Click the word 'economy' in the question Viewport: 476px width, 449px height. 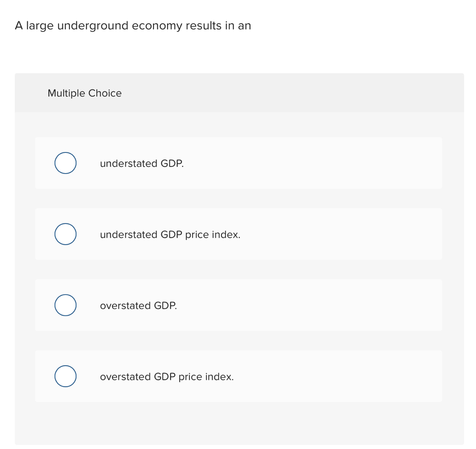click(156, 26)
